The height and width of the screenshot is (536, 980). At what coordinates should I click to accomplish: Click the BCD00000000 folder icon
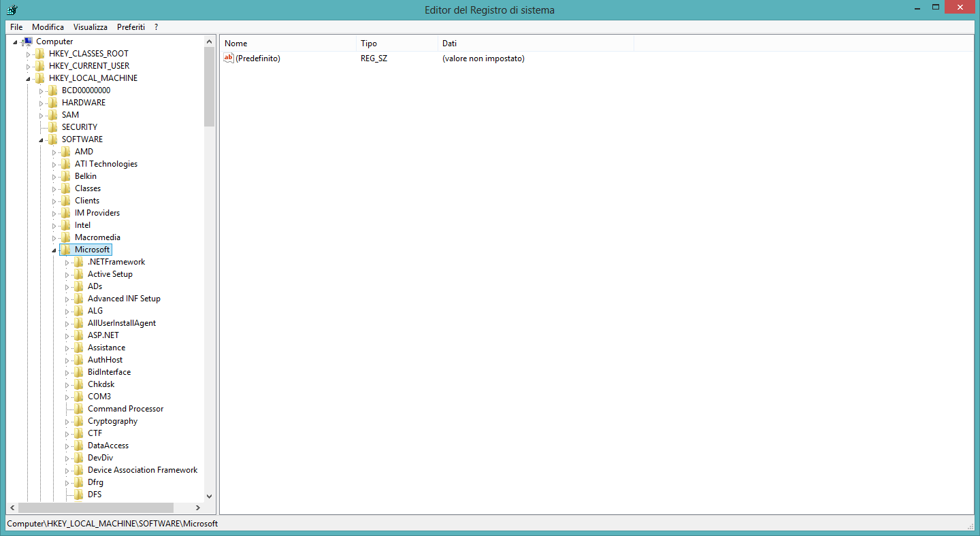[53, 90]
